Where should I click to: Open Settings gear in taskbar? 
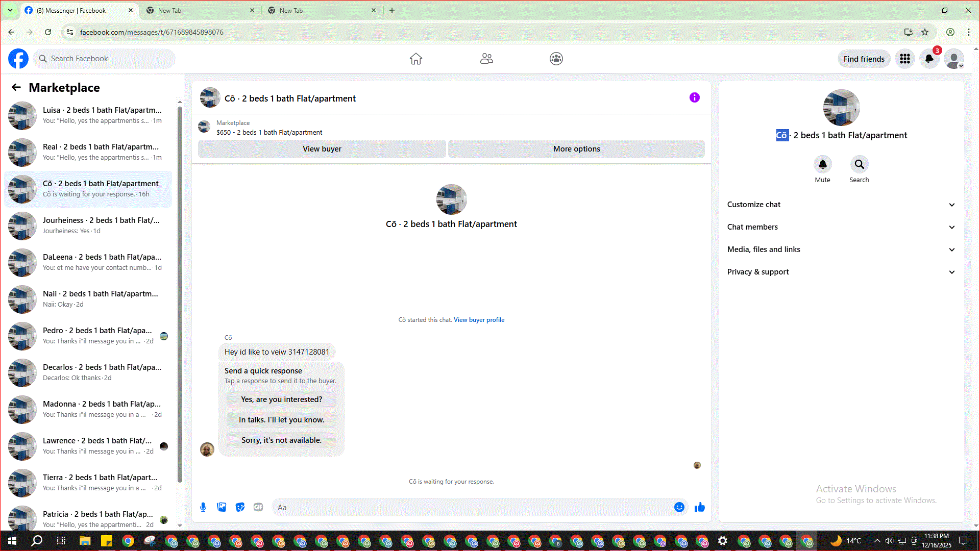point(723,541)
